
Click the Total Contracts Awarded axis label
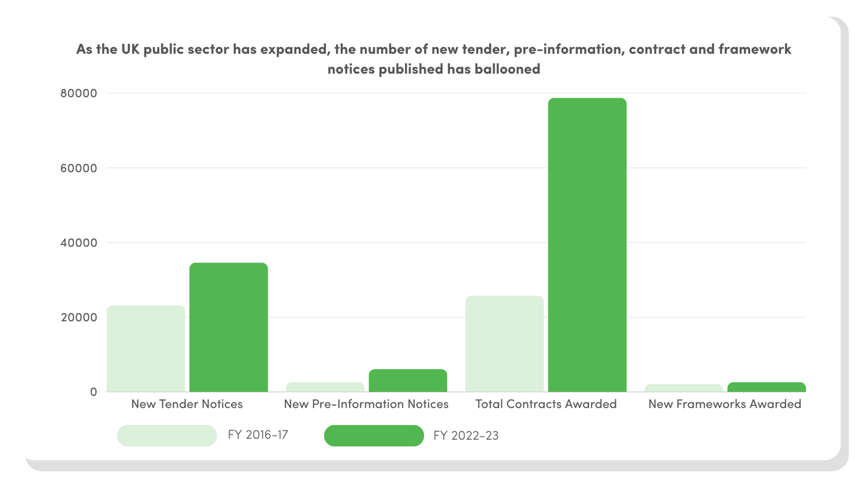[546, 404]
